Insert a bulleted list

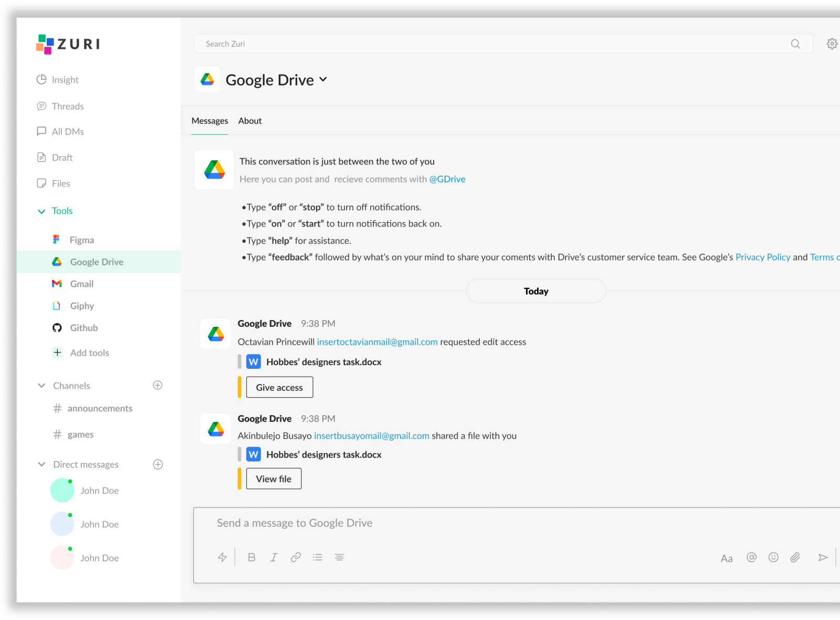(x=318, y=557)
